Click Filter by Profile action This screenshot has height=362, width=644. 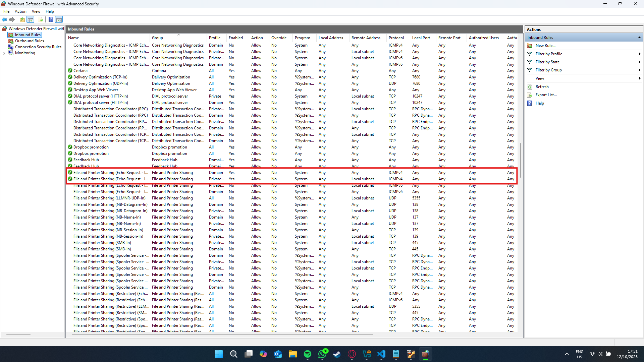(x=549, y=54)
